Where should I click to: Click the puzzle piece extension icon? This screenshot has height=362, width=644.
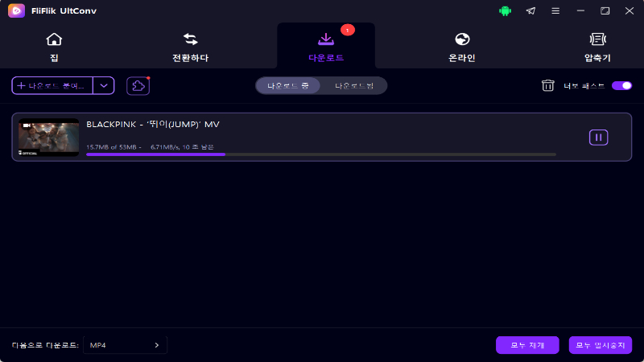[x=138, y=86]
